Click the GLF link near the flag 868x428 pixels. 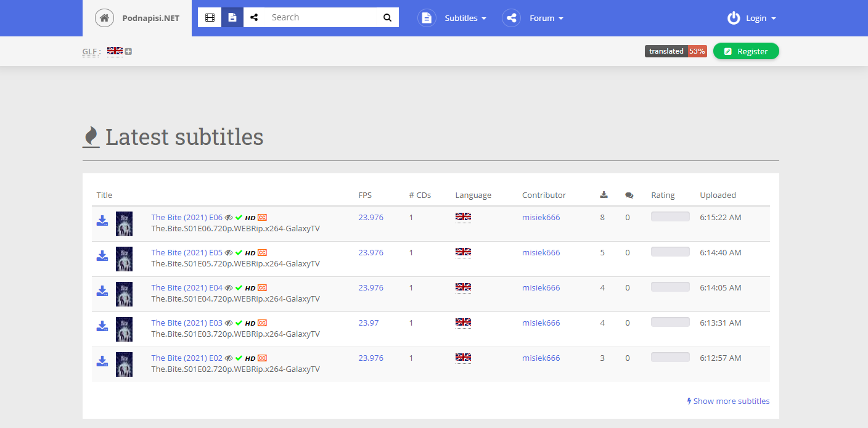[89, 51]
